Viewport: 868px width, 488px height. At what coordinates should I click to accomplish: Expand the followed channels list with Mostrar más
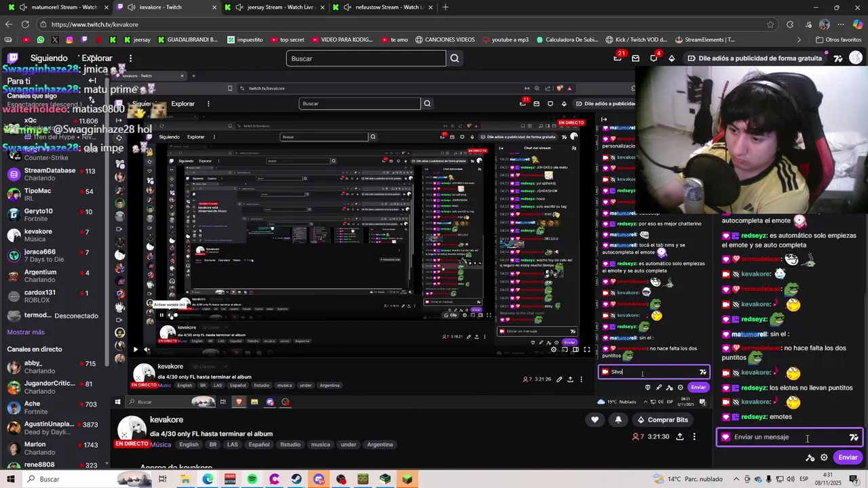click(26, 332)
